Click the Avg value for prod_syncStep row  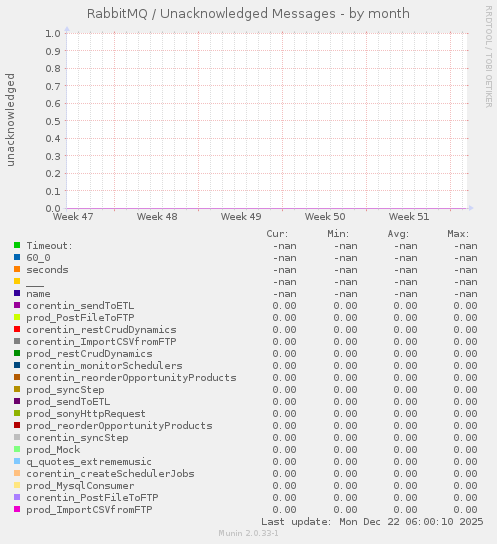tap(405, 390)
